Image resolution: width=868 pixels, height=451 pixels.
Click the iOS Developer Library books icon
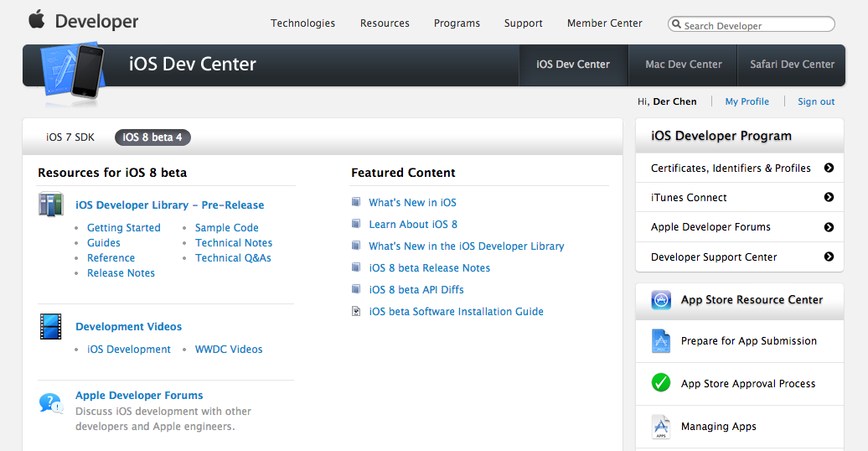pyautogui.click(x=50, y=205)
